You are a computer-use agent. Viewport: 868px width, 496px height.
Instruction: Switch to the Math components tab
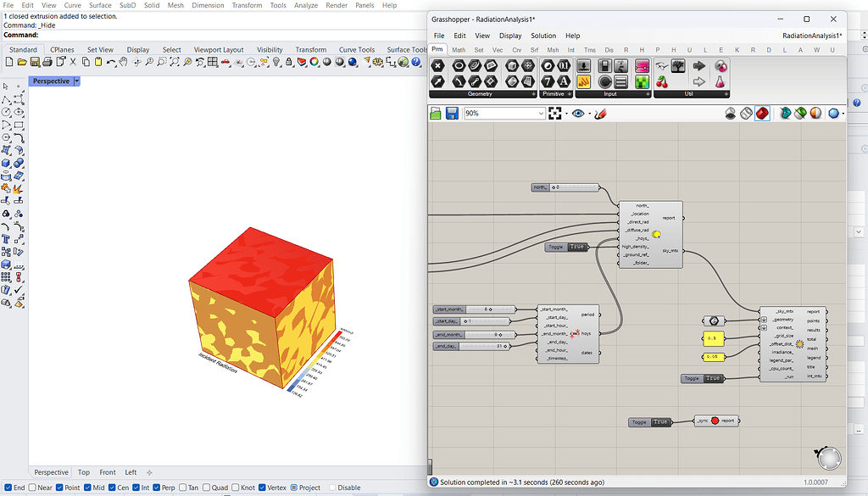[459, 49]
